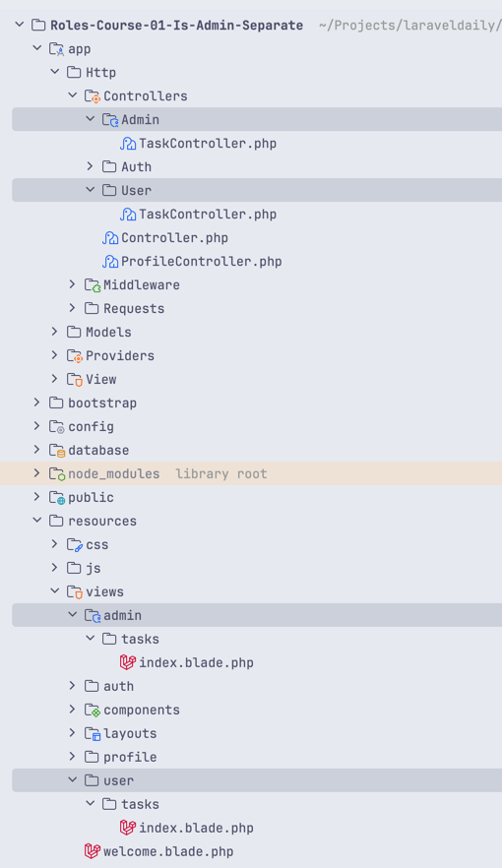This screenshot has width=502, height=868.
Task: Expand the Auth controllers folder
Action: pos(91,166)
